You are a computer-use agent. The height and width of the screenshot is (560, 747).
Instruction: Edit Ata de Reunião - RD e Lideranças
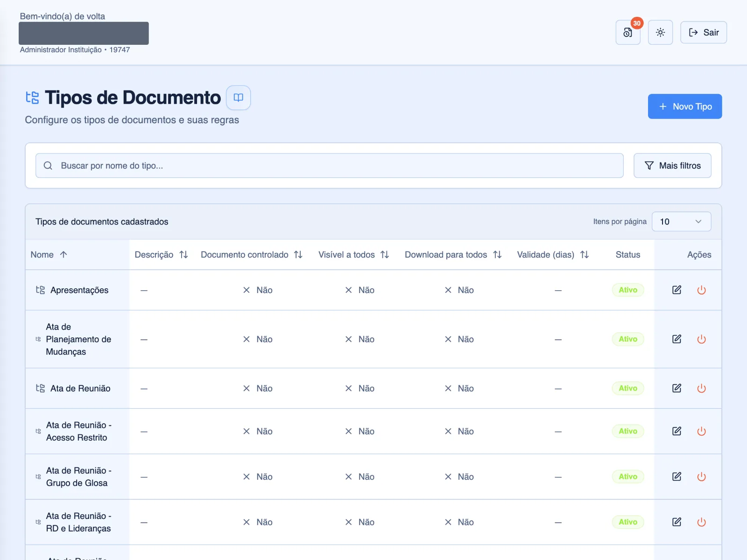point(677,522)
